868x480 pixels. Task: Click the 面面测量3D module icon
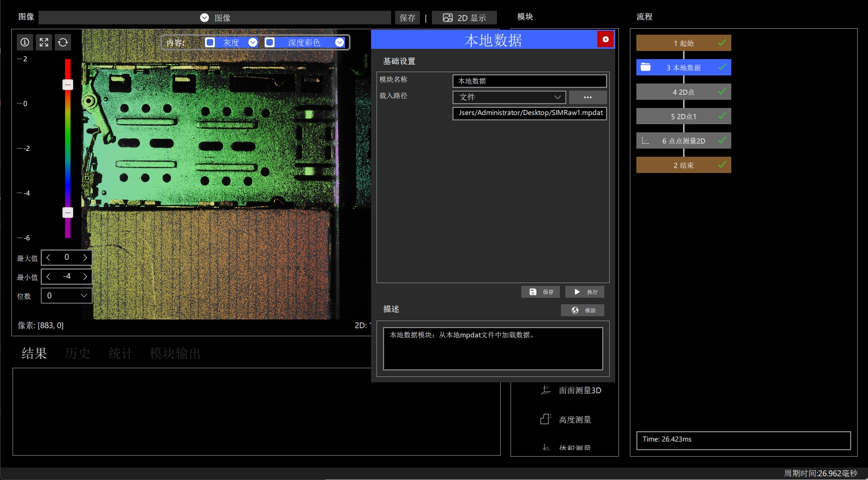546,390
